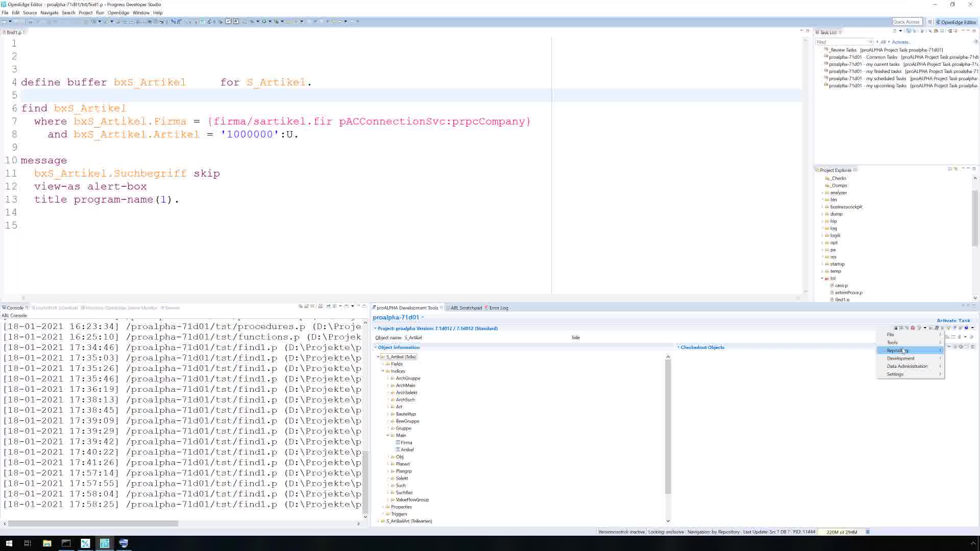Screen dimensions: 980x551
Task: Open Task View on taskbar
Action: pyautogui.click(x=28, y=543)
